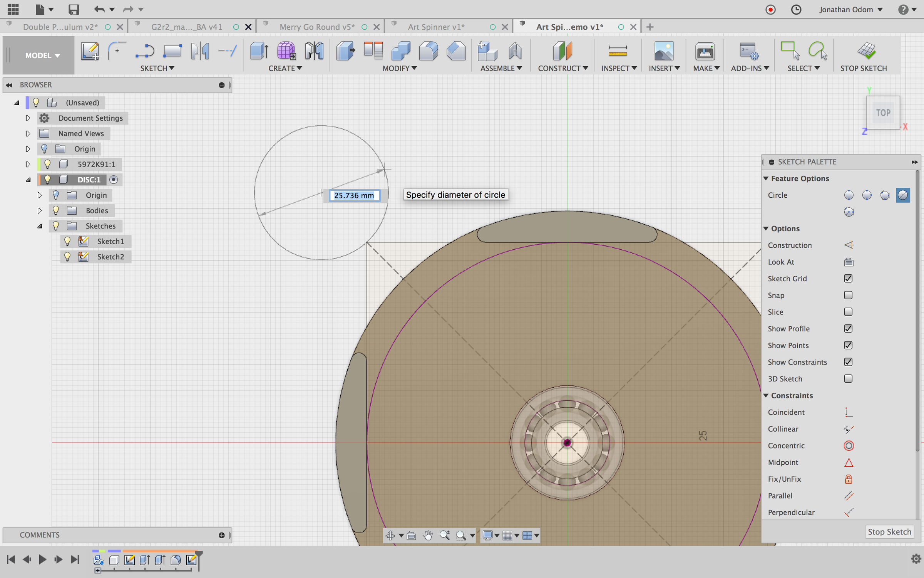Click the Look At icon in Sketch Palette

[849, 262]
